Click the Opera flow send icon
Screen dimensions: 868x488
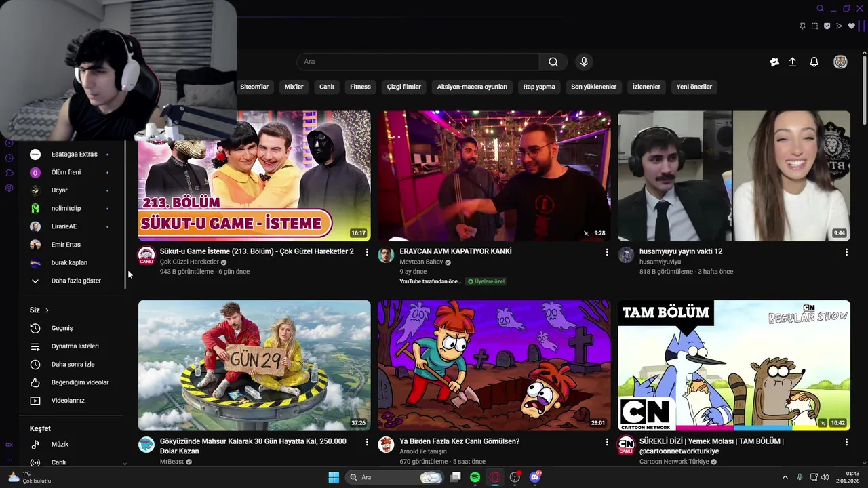tap(839, 26)
